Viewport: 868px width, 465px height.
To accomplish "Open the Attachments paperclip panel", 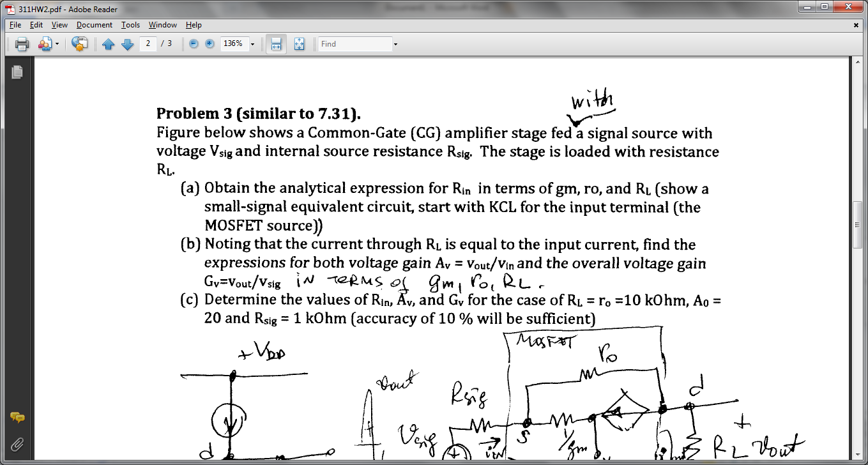I will (17, 443).
